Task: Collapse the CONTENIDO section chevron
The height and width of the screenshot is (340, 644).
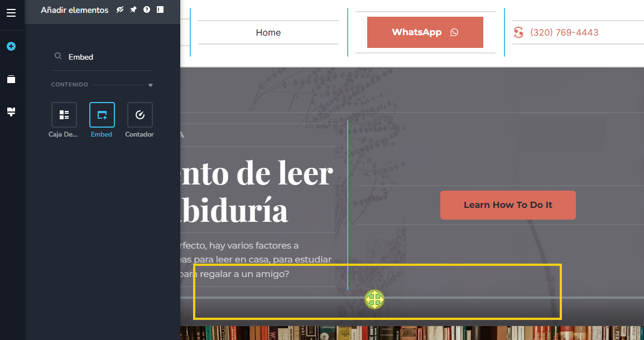Action: [150, 85]
